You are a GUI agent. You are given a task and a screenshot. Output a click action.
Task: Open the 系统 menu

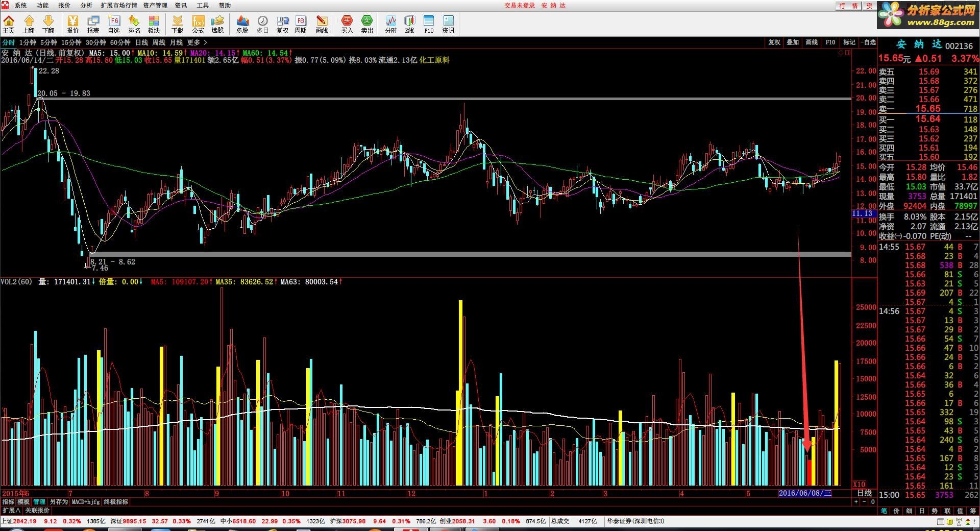pos(20,5)
